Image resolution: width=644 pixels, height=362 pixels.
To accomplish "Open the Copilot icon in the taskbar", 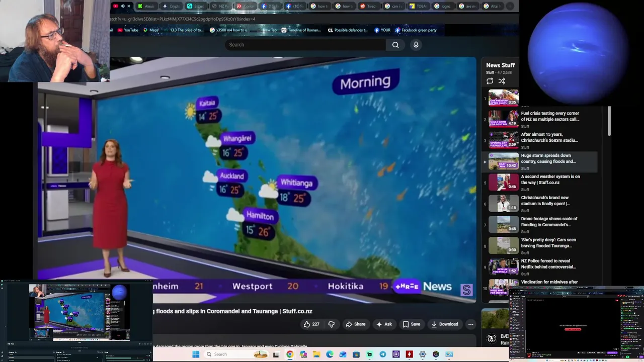I will click(303, 354).
